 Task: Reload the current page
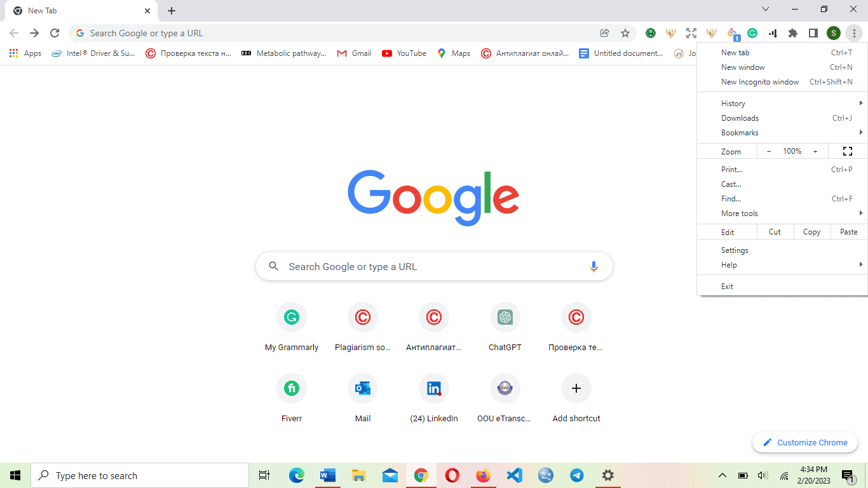tap(55, 33)
